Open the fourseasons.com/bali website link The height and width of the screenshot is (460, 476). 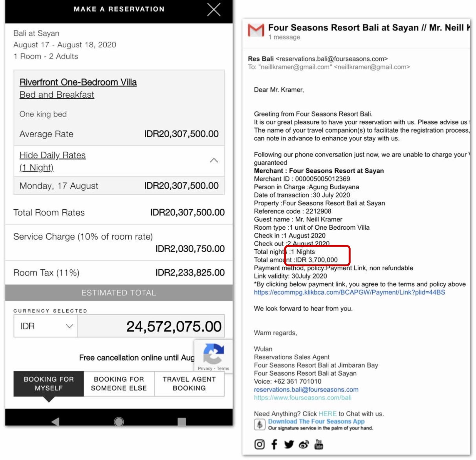click(302, 397)
